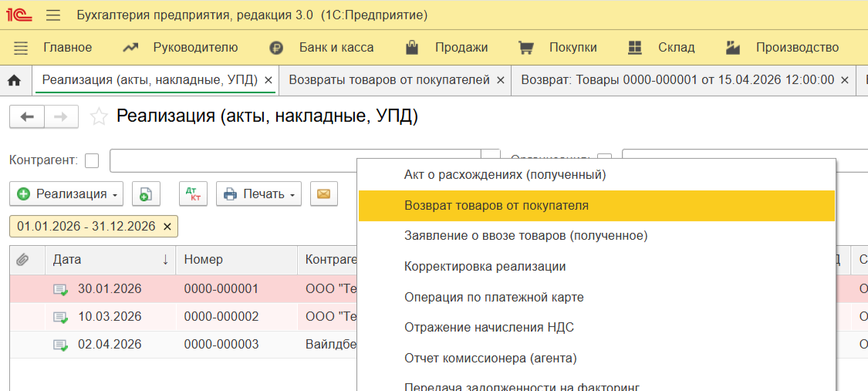
Task: Select the date cell 30.01.2026
Action: (x=110, y=289)
